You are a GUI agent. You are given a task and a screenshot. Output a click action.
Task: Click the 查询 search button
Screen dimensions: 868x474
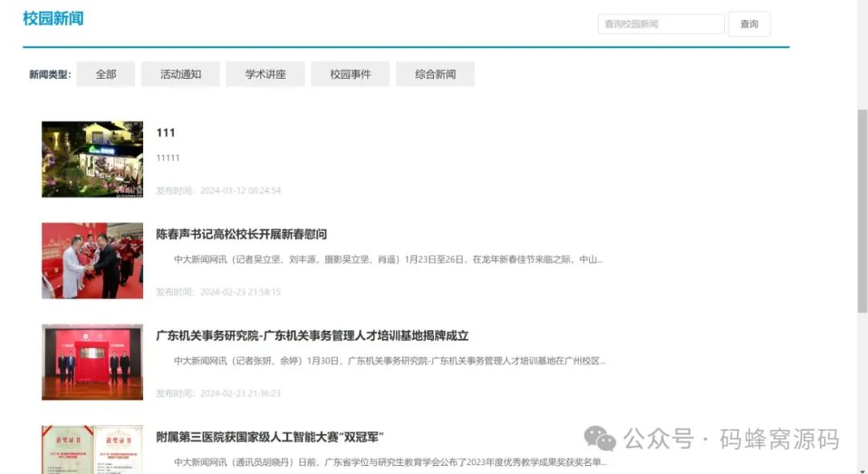point(749,23)
